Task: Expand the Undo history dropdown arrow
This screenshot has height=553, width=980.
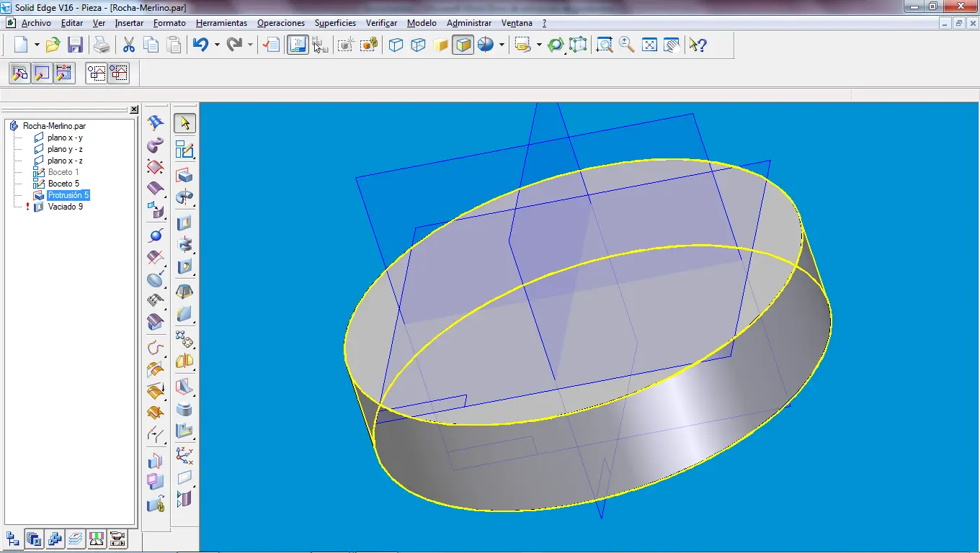Action: point(217,45)
